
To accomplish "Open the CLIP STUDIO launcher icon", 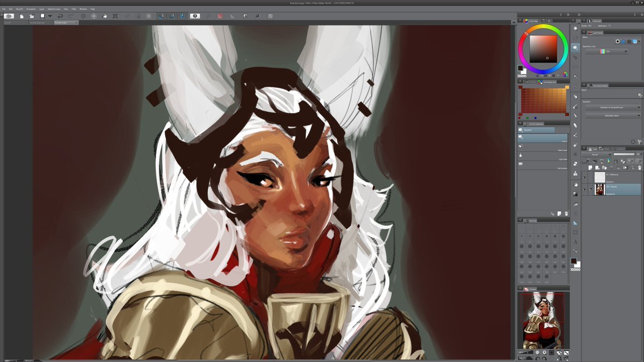I will (x=9, y=16).
